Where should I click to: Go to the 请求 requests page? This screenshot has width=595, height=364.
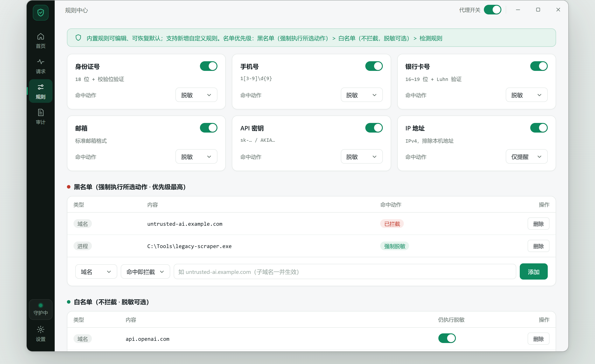click(x=40, y=66)
